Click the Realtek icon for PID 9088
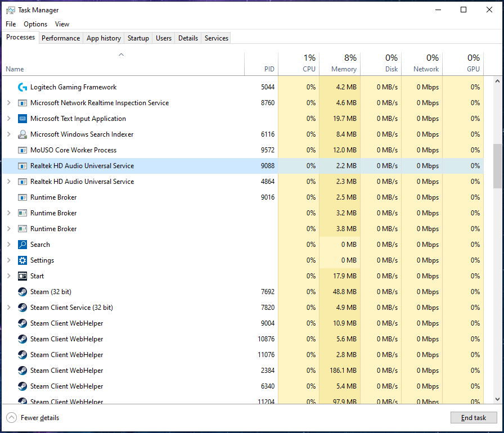The height and width of the screenshot is (433, 504). pyautogui.click(x=22, y=166)
